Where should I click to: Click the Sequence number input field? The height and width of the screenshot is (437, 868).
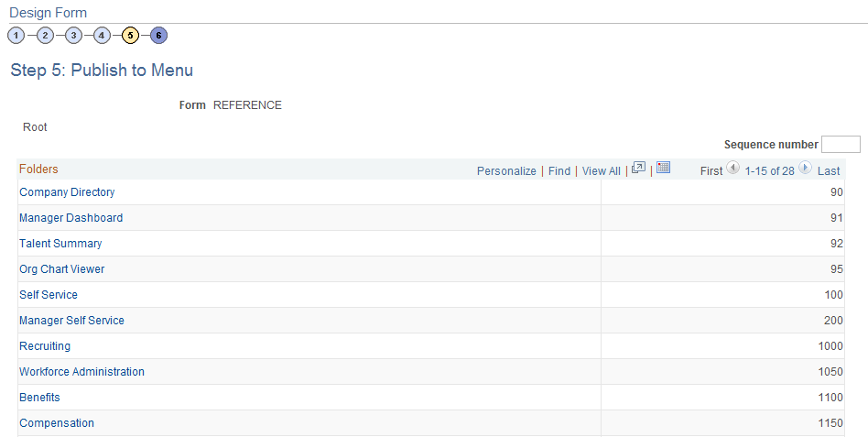tap(841, 144)
